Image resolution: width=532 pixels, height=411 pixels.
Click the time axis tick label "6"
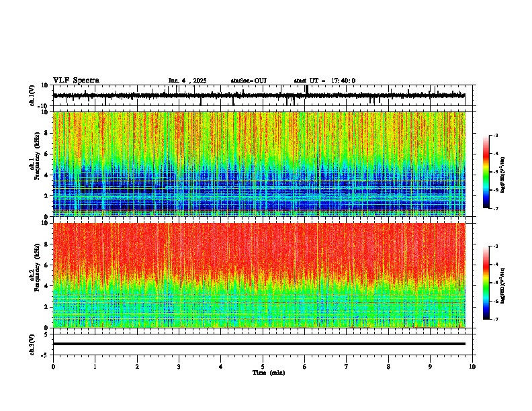[305, 367]
